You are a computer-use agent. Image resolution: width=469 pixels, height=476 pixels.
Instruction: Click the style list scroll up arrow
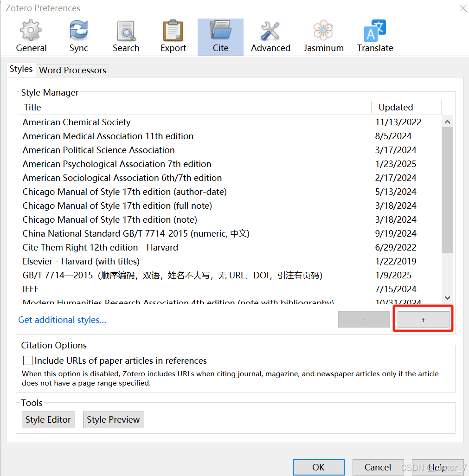(447, 122)
